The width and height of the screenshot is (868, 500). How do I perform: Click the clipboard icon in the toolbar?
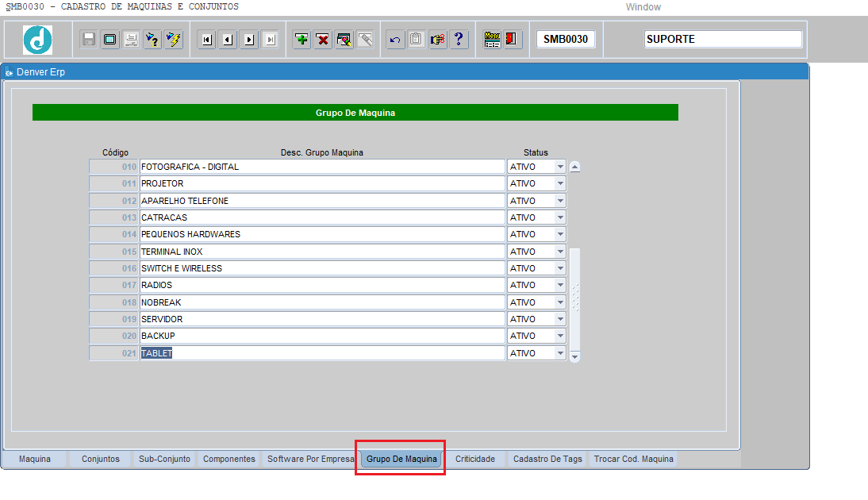(x=417, y=40)
